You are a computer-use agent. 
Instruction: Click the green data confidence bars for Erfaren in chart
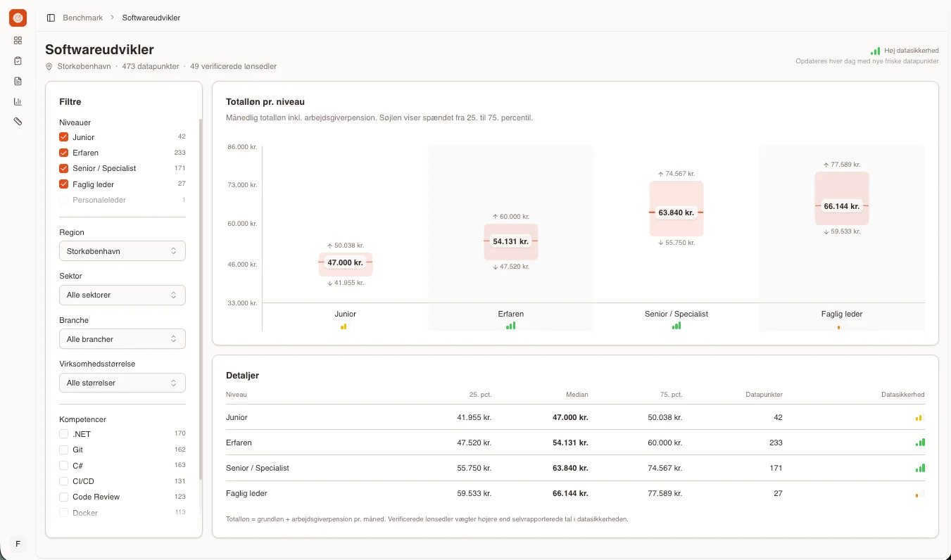click(x=510, y=326)
